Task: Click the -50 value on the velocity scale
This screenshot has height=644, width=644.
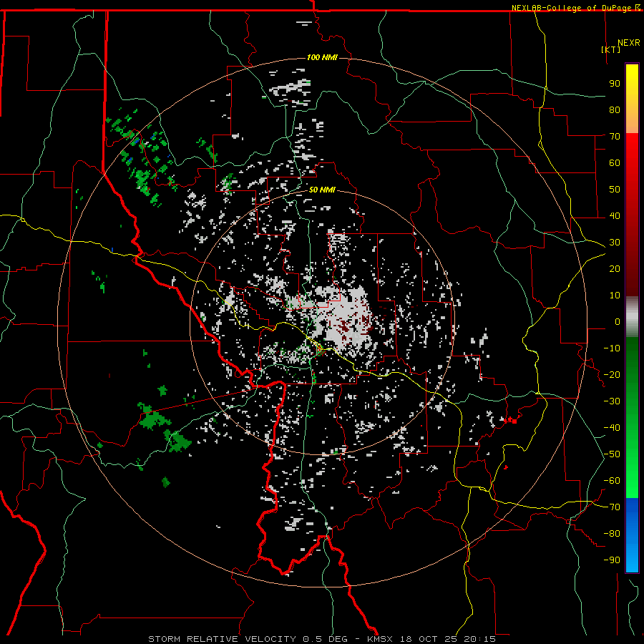Action: (x=612, y=454)
